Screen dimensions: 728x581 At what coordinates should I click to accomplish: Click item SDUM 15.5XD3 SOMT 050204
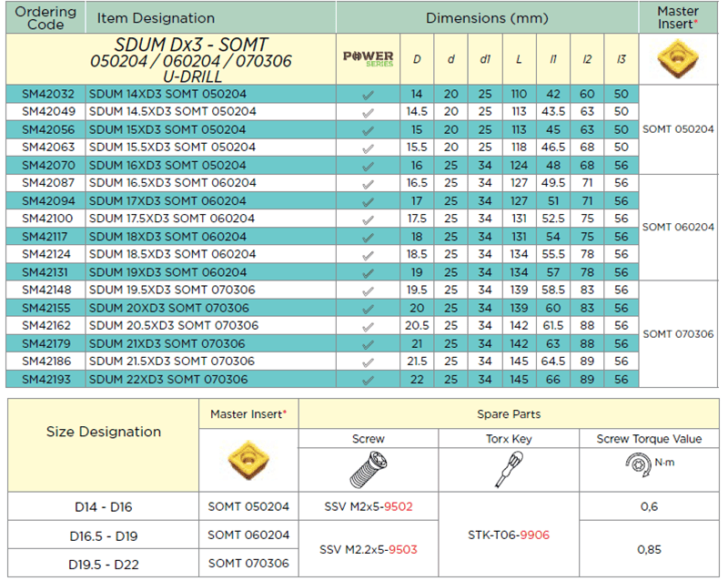pos(172,148)
